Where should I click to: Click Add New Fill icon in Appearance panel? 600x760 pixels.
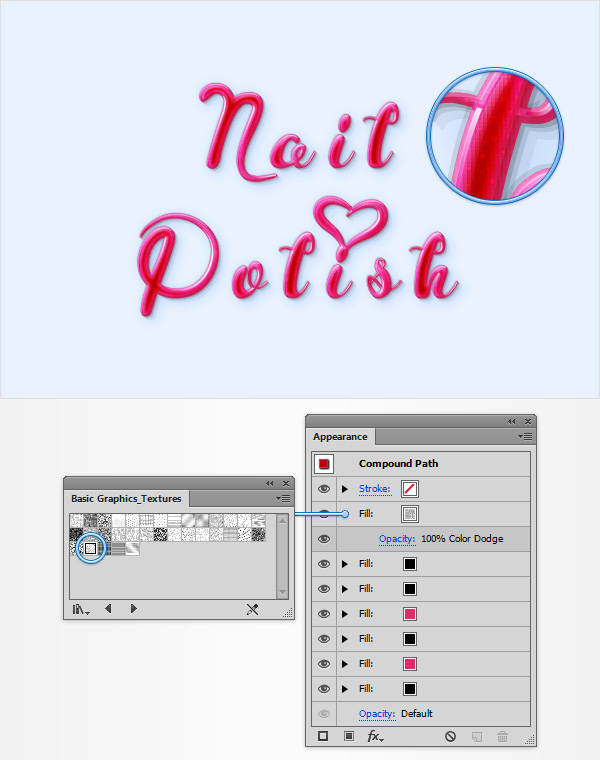(x=348, y=736)
